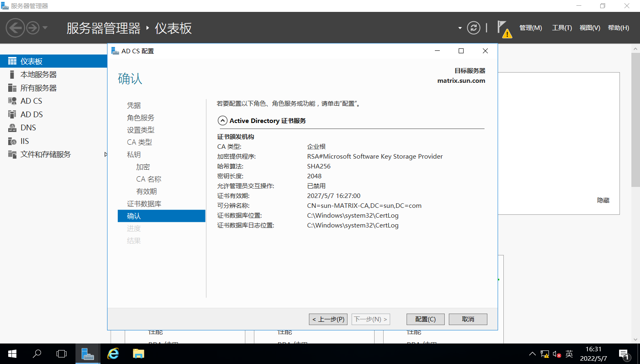
Task: Open the notifications flag with warning
Action: coord(504,29)
